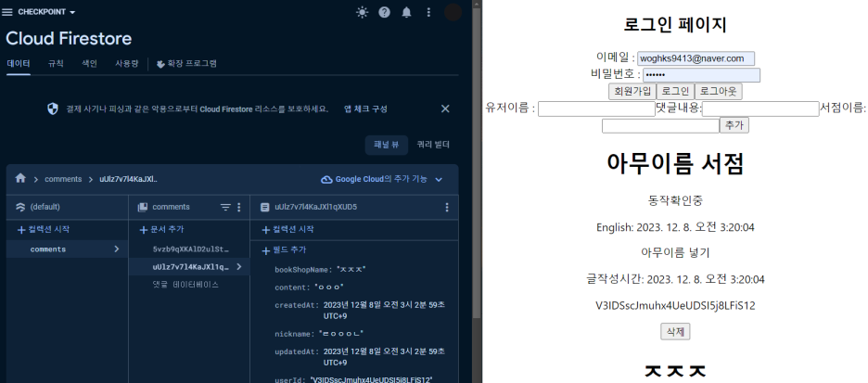Screen dimensions: 868x383
Task: Click the 앱 체크 구성 link
Action: [x=365, y=109]
